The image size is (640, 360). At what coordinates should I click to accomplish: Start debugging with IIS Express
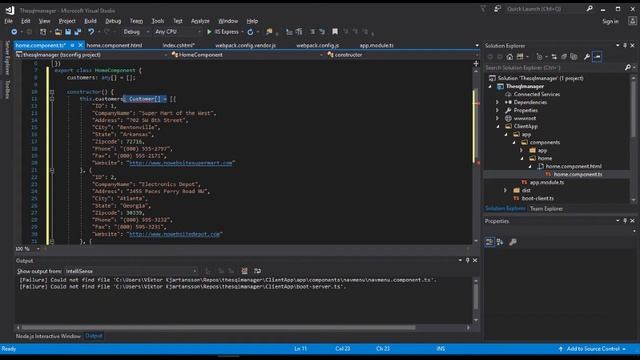(223, 32)
